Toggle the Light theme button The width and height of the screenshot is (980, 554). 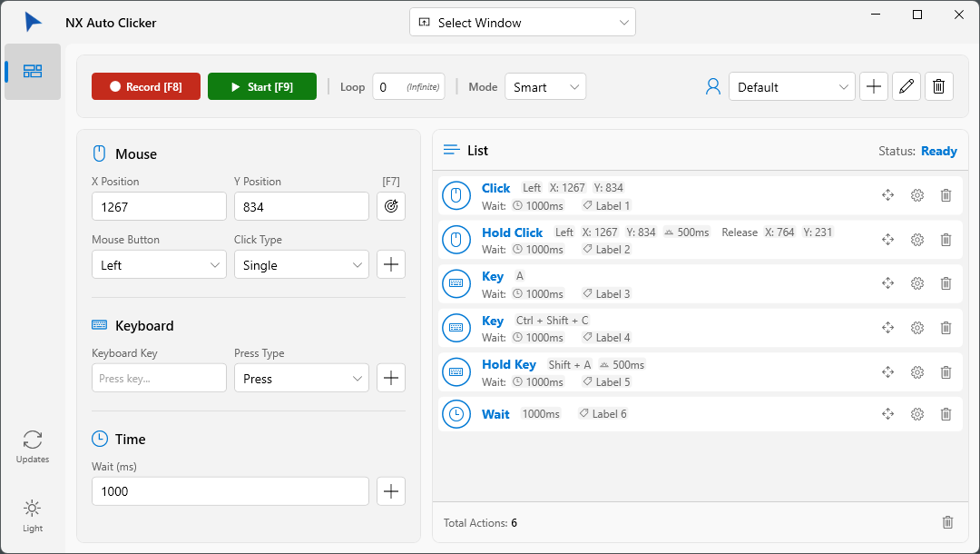pos(33,516)
